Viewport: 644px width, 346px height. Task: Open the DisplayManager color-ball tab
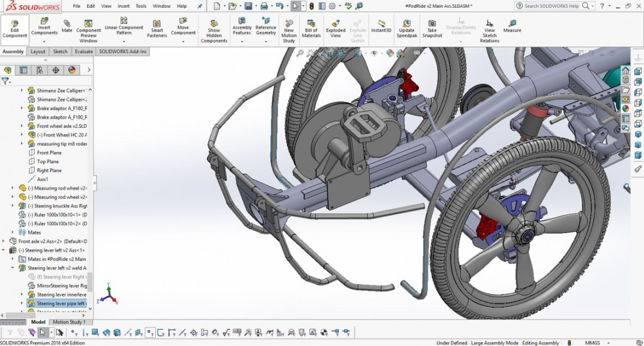pyautogui.click(x=72, y=70)
